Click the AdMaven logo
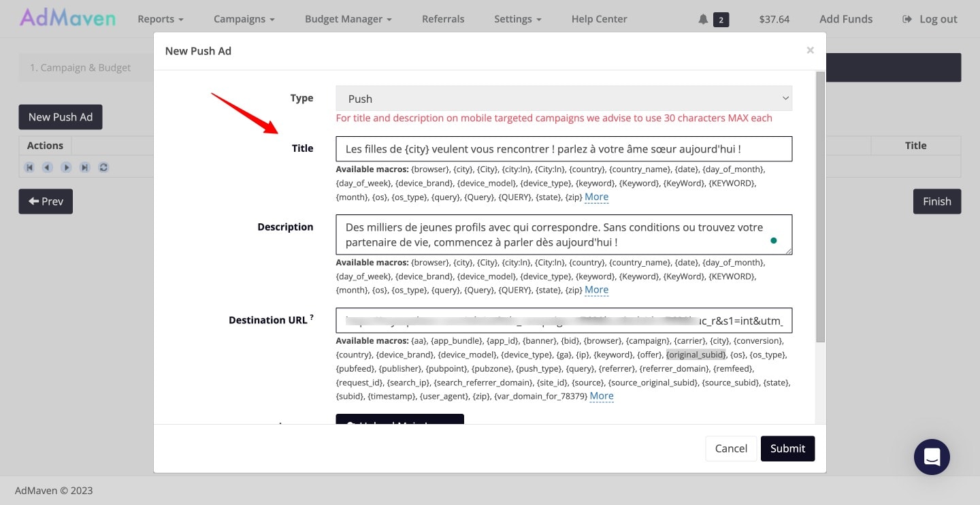The width and height of the screenshot is (980, 505). 67,18
